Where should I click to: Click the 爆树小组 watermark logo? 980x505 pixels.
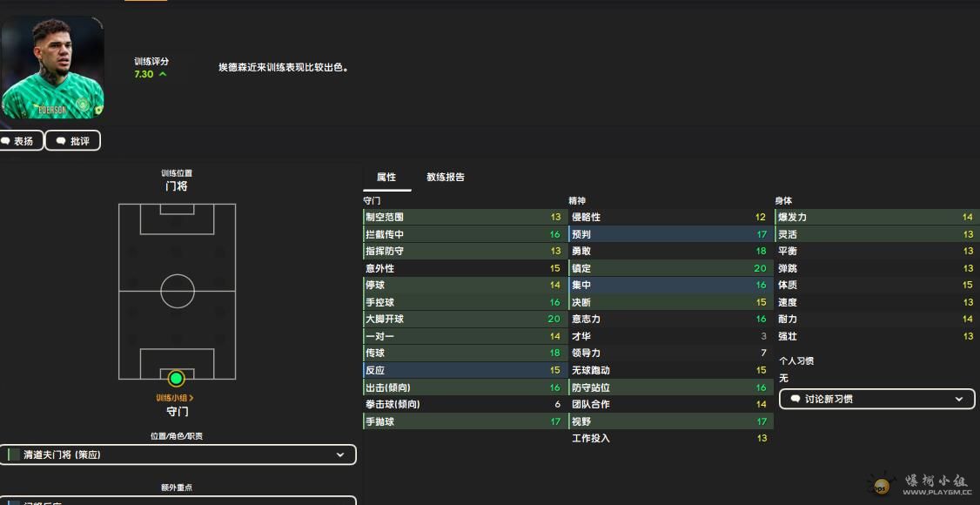click(x=881, y=484)
